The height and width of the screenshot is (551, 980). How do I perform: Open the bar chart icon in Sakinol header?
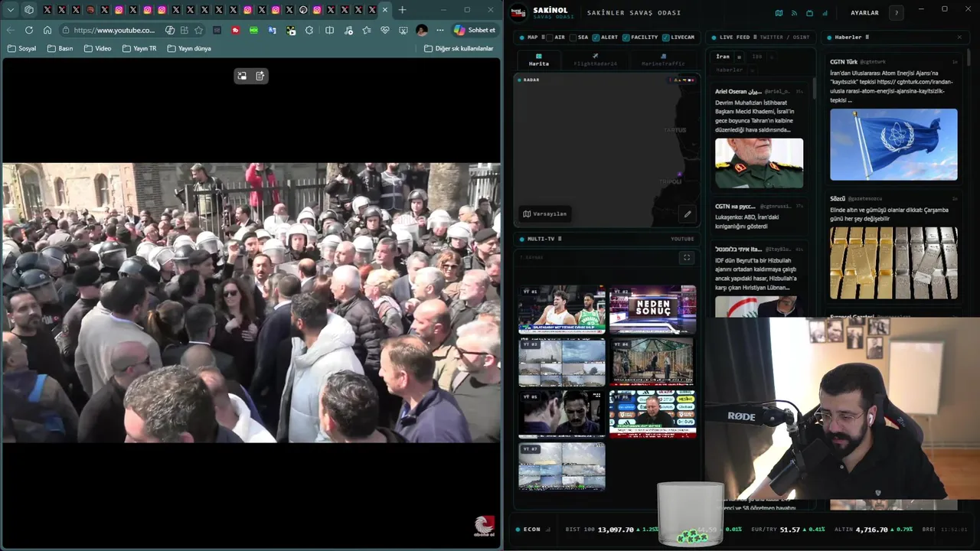(x=825, y=13)
